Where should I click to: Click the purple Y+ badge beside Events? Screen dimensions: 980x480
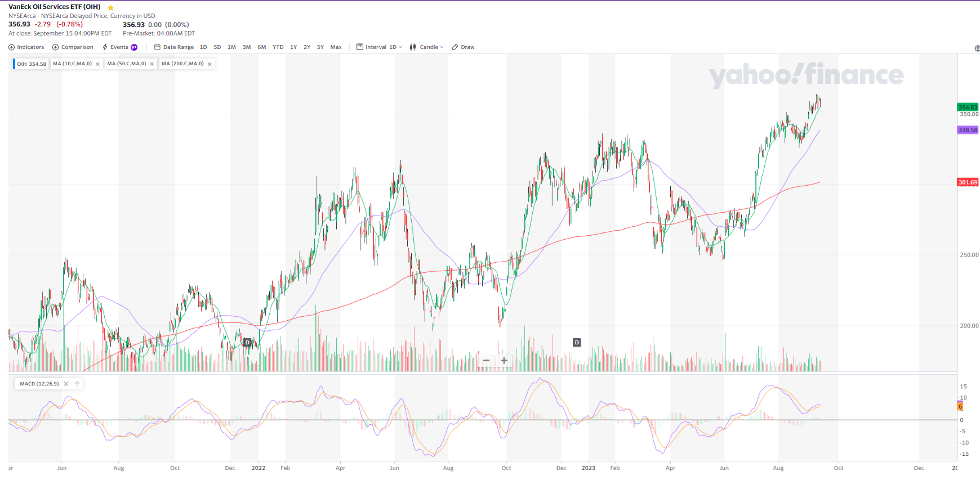coord(134,47)
